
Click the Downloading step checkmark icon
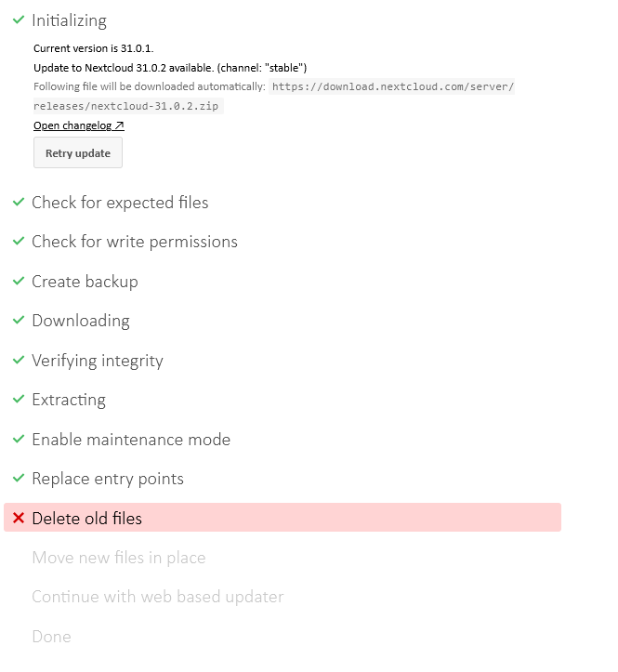pos(19,320)
